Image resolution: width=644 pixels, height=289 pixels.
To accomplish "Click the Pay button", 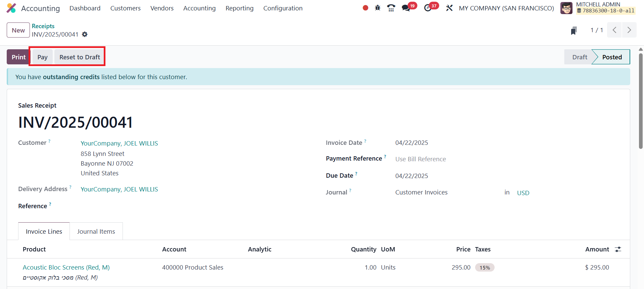I will click(42, 57).
